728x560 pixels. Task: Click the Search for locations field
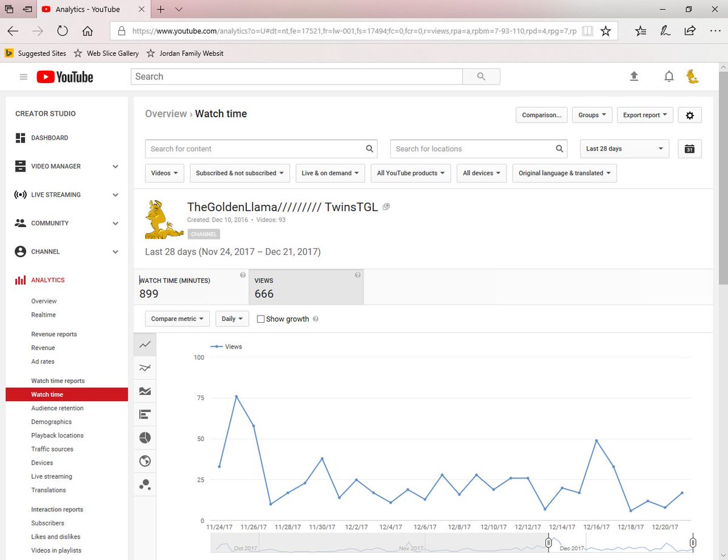[x=479, y=149]
